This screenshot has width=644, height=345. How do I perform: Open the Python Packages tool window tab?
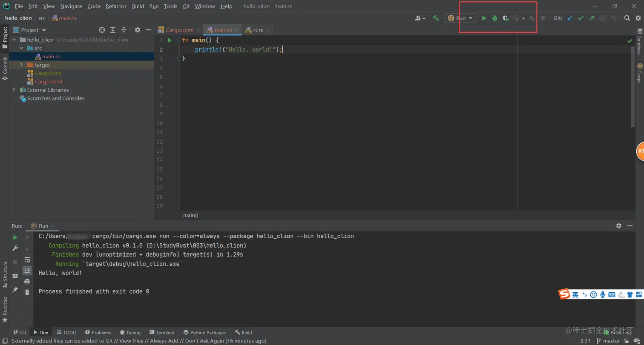click(x=204, y=332)
